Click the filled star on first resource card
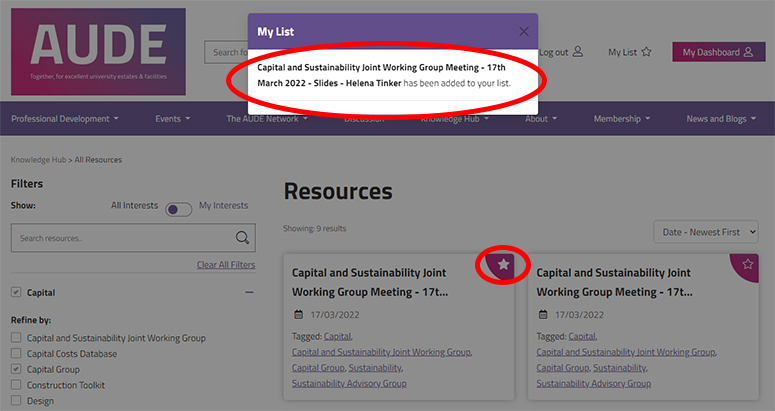775x411 pixels. tap(504, 264)
